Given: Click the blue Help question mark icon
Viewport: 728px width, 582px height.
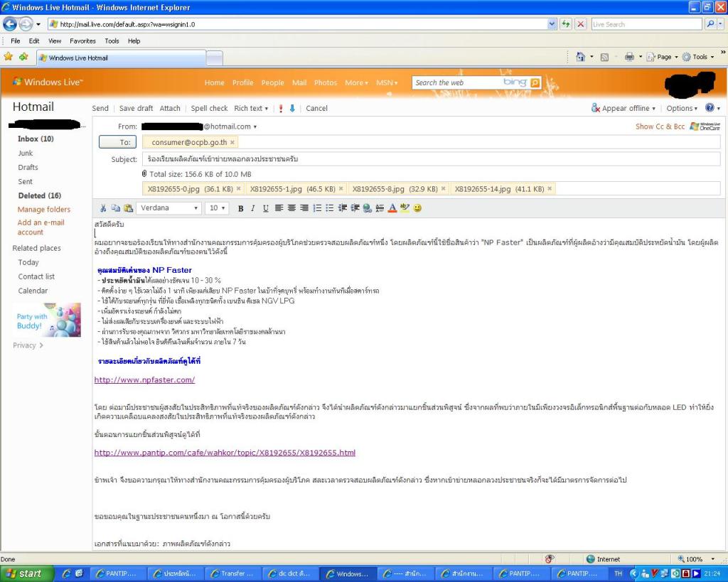Looking at the screenshot, I should (x=710, y=108).
